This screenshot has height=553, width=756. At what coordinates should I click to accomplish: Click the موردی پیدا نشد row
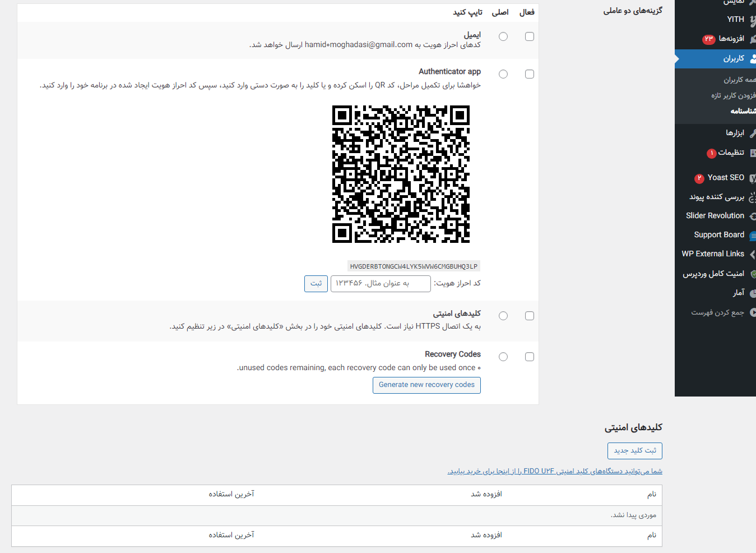(x=337, y=515)
